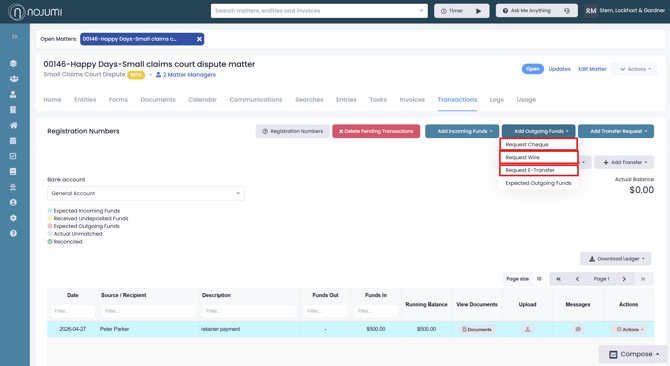Click the Updates link
Screen dimensions: 670x366
(559, 69)
